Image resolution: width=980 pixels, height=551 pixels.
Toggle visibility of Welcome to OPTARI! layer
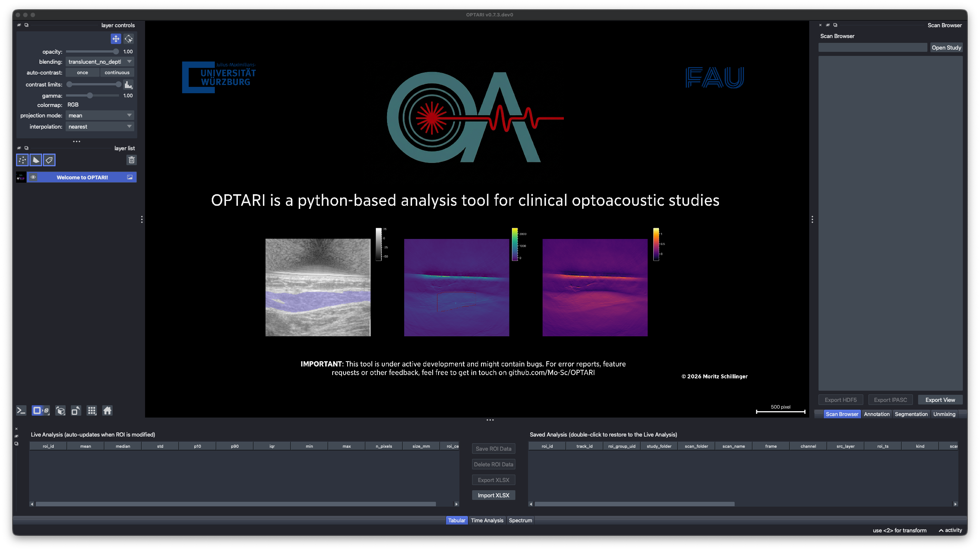(x=34, y=177)
